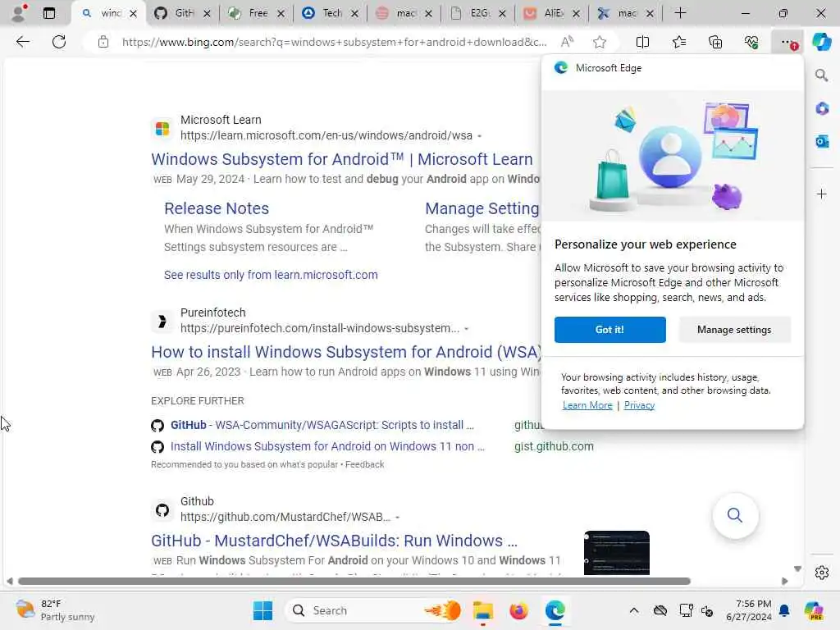Click horizontal scrollbar thumb
Screen dimensions: 840x630
click(x=354, y=582)
